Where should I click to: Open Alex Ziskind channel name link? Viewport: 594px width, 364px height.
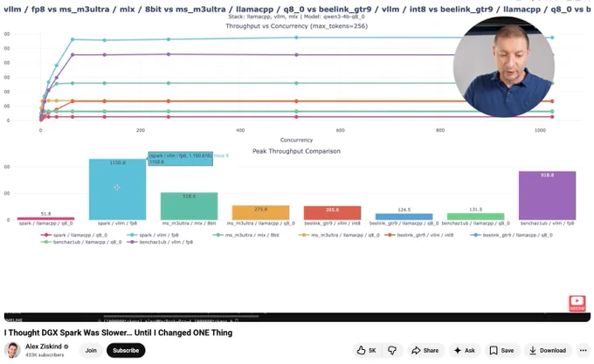pyautogui.click(x=43, y=347)
